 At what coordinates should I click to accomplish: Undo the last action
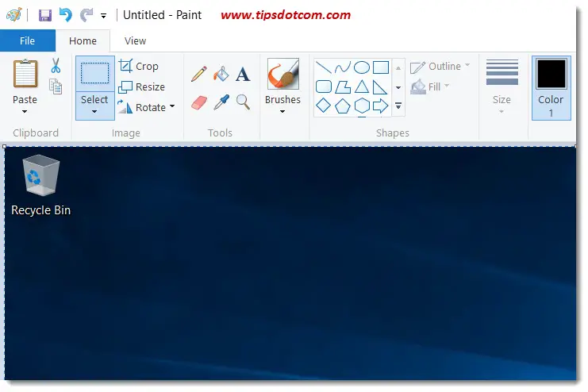coord(66,15)
